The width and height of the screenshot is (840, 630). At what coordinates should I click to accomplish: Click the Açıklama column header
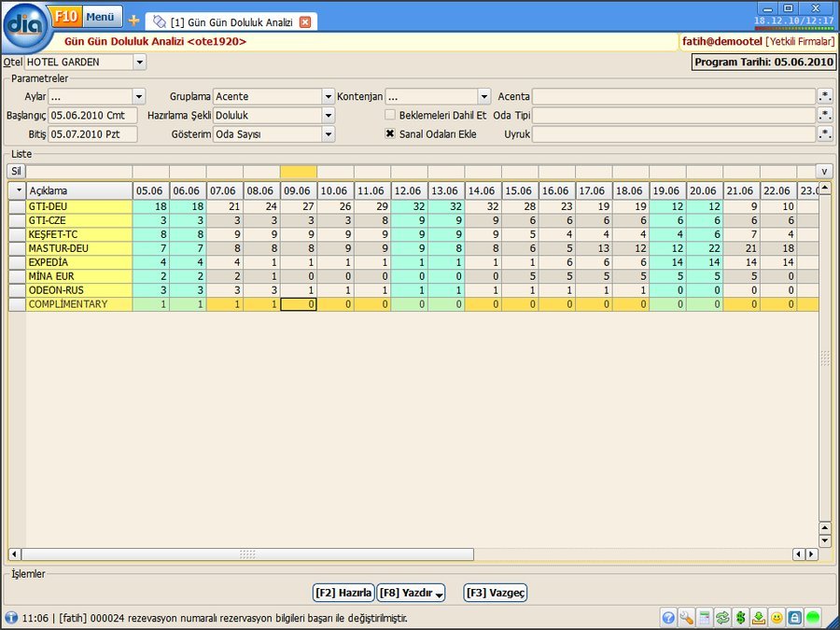click(x=79, y=190)
